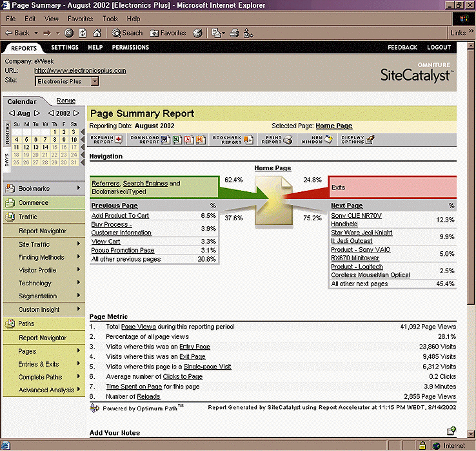
Task: Click the Star Wars Jedi Knight link
Action: [x=362, y=236]
